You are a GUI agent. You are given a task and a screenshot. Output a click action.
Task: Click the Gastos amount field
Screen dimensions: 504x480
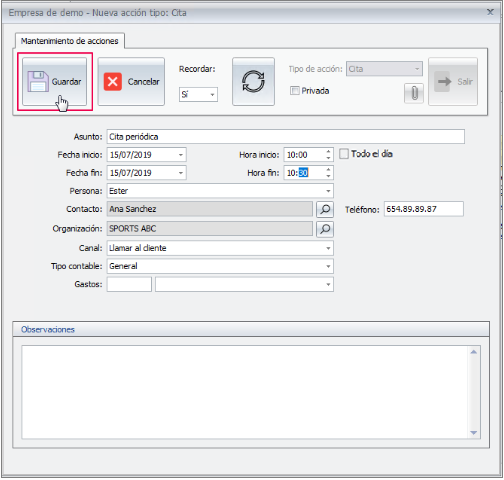tap(129, 284)
